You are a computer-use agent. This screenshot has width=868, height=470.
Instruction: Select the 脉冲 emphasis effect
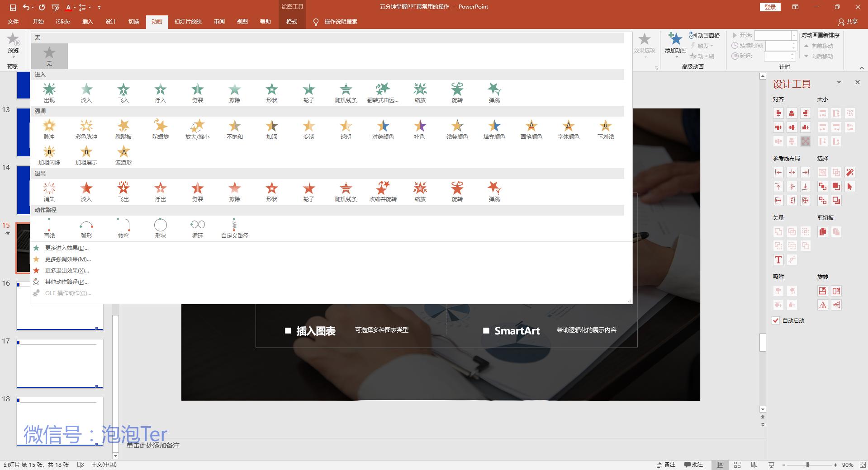tap(49, 129)
